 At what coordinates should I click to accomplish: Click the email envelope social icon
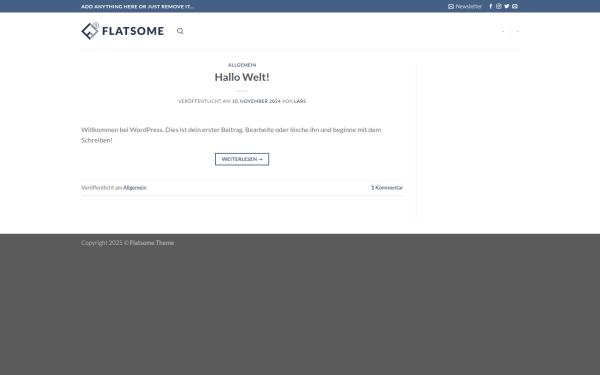click(515, 6)
